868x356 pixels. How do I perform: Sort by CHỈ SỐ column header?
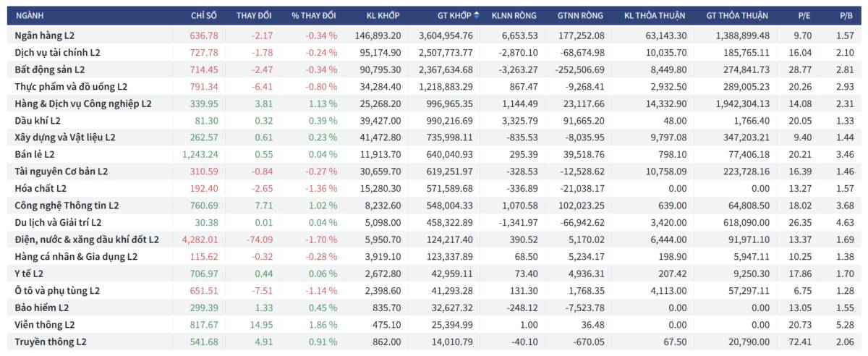(x=204, y=15)
